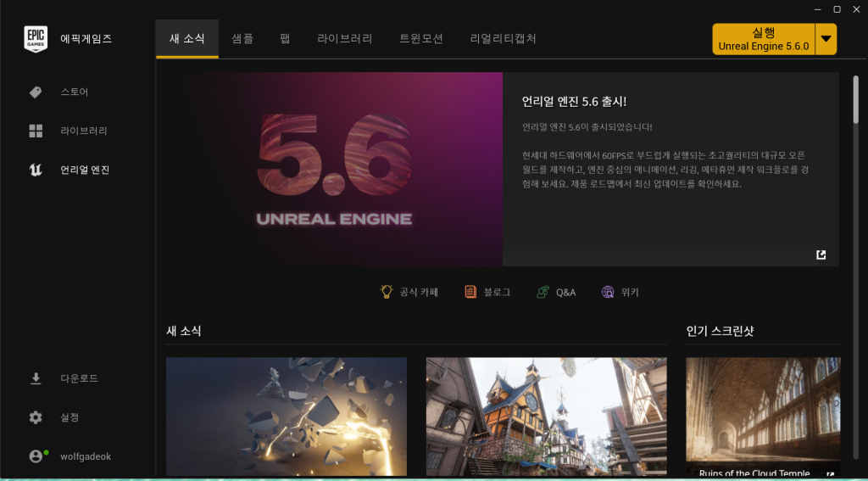
Task: Click the 인기 스크린샷 heading
Action: click(720, 332)
